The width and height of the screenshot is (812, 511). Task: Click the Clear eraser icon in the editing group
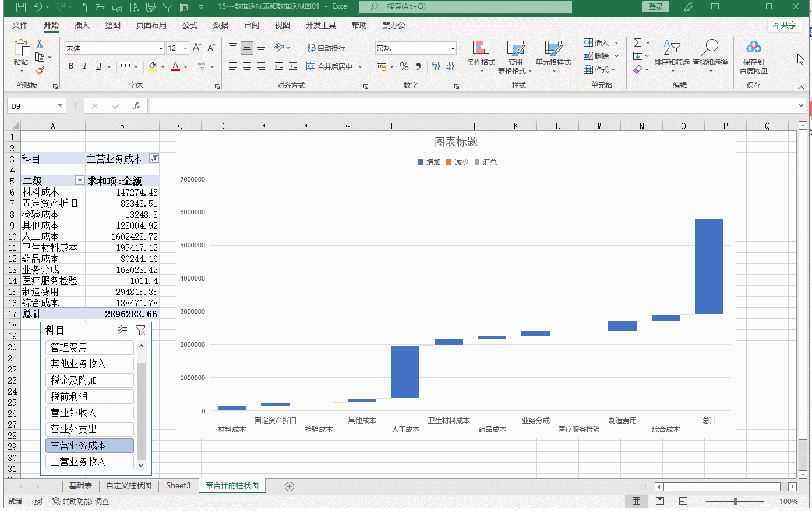[638, 69]
